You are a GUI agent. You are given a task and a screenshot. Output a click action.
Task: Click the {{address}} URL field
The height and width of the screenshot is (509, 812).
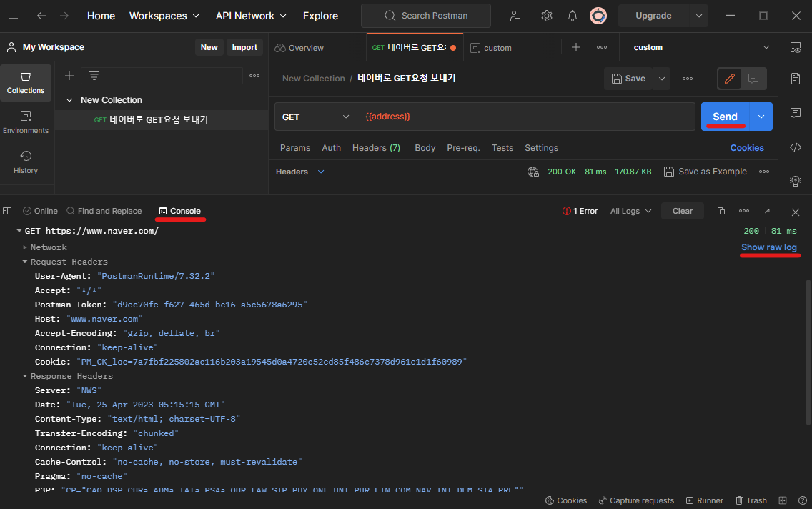click(x=525, y=117)
